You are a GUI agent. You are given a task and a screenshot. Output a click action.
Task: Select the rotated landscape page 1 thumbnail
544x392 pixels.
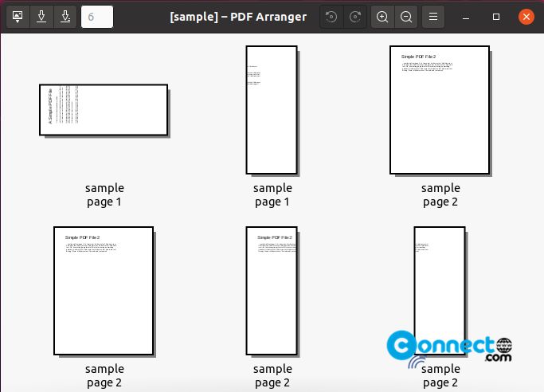click(104, 110)
